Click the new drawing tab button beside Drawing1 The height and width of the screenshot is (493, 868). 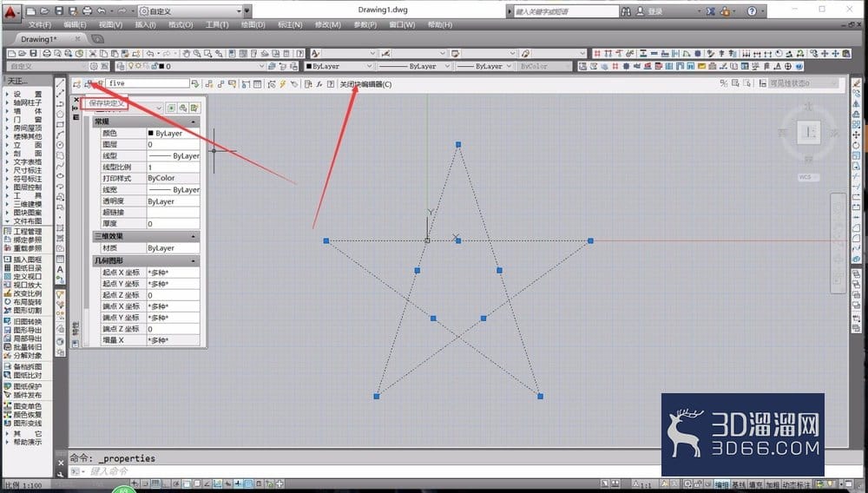[97, 39]
